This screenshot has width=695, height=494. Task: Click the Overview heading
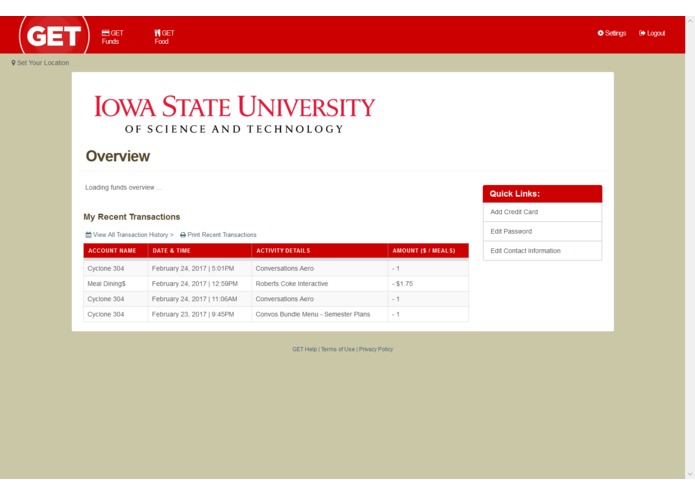click(118, 156)
